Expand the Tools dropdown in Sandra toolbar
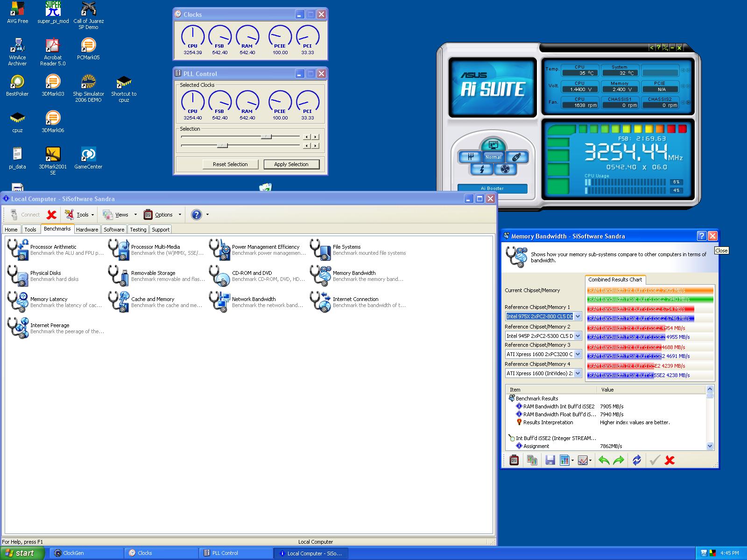Screen dimensions: 747x560 point(92,215)
